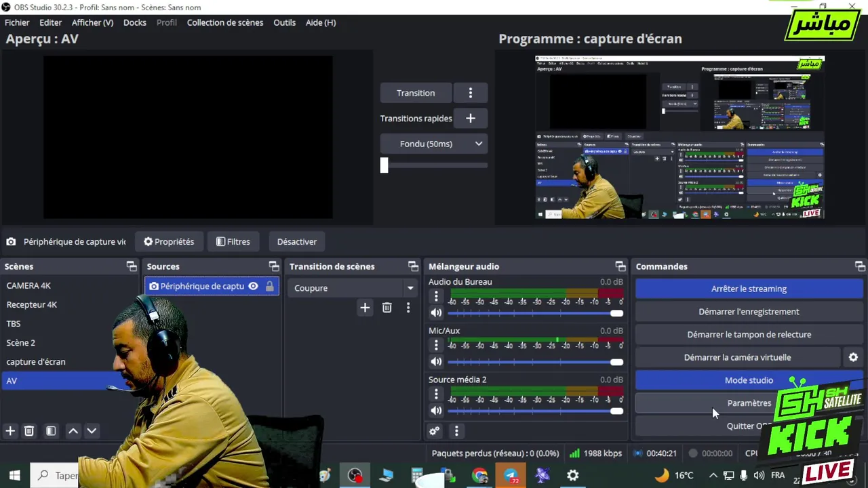Open audio mixer menu three-dot icon
868x488 pixels.
[456, 431]
